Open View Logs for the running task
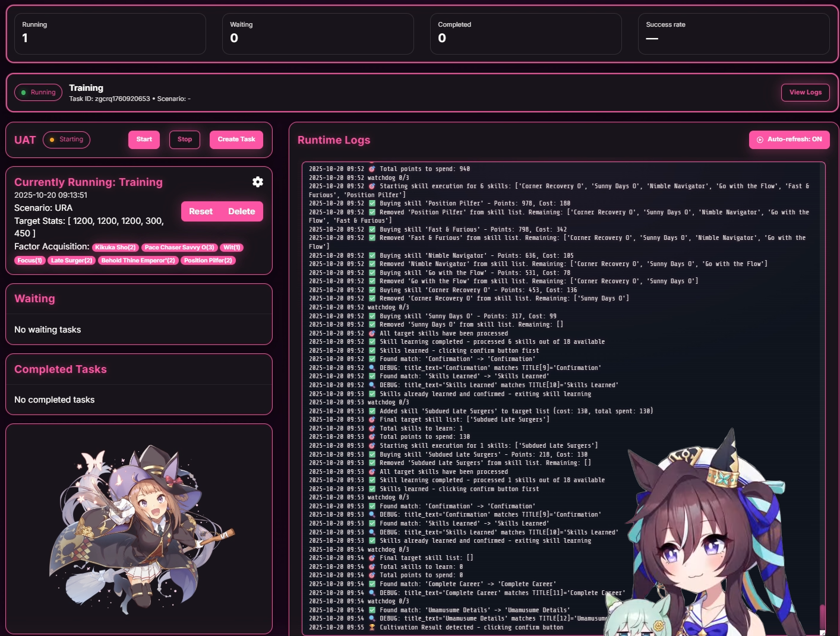840x636 pixels. click(x=806, y=93)
